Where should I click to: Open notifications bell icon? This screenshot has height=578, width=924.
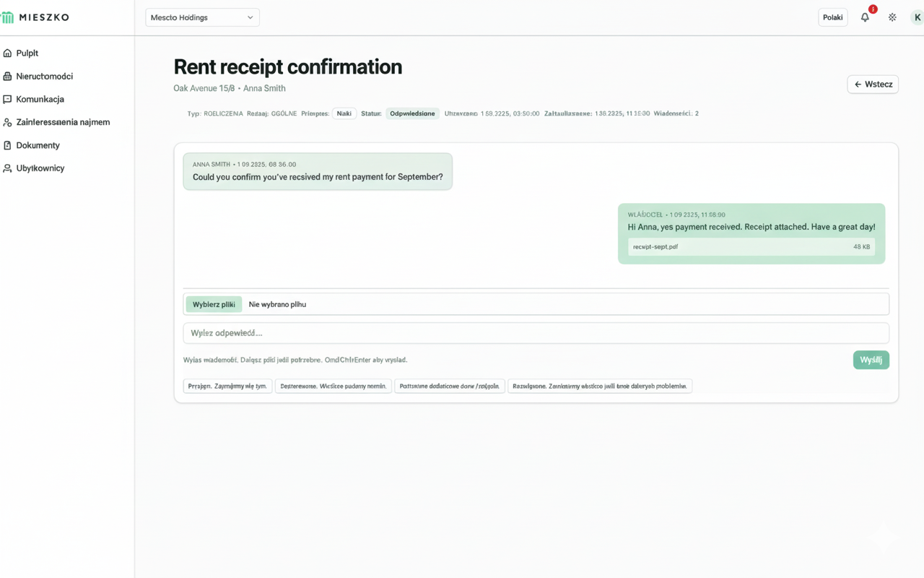pos(865,17)
